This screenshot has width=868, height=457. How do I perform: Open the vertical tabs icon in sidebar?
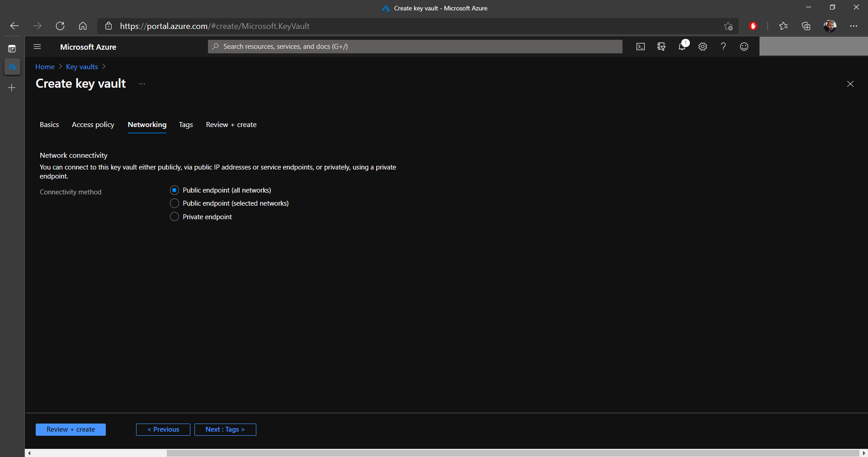12,48
